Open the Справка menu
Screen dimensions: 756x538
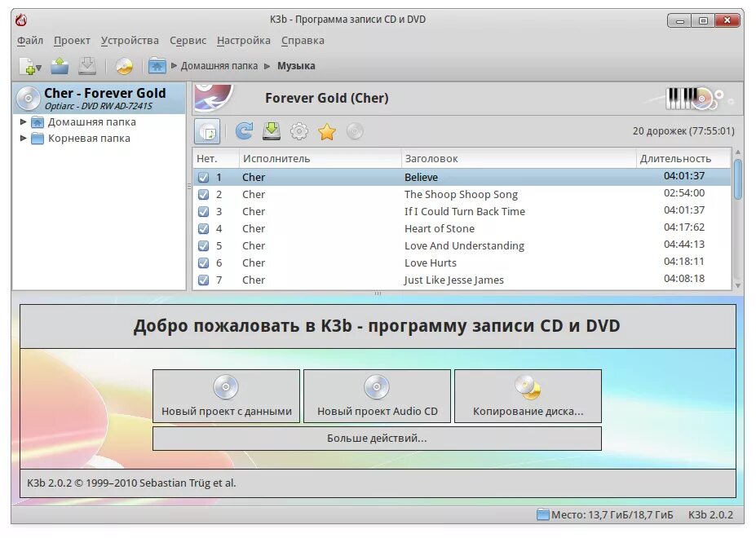(303, 41)
